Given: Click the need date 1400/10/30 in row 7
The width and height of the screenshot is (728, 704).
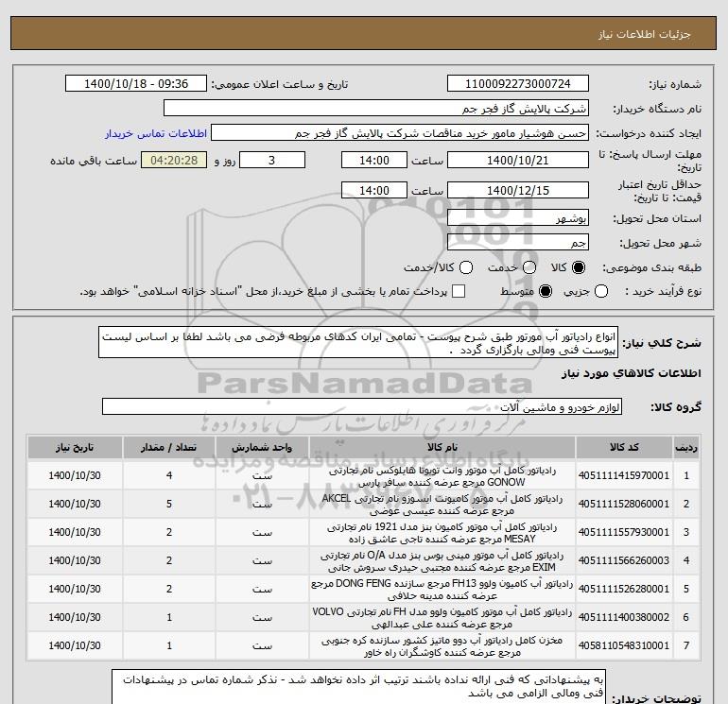Looking at the screenshot, I should point(75,645).
